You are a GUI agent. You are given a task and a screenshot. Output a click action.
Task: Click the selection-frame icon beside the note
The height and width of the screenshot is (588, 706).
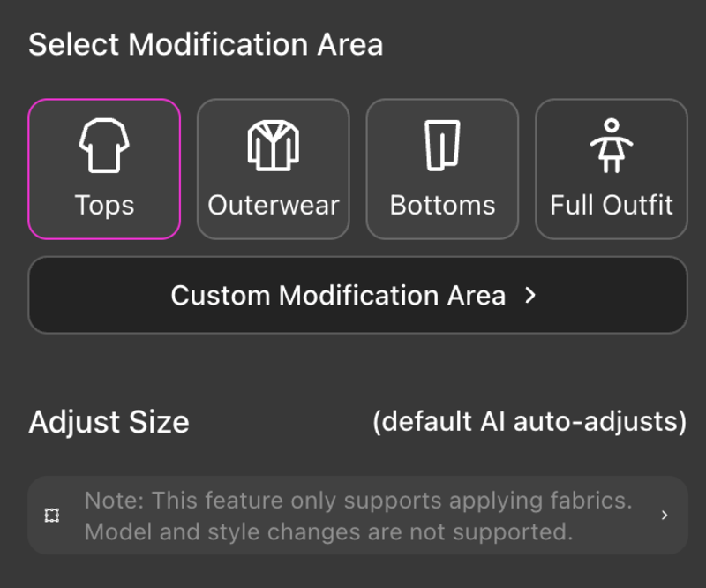pos(51,515)
